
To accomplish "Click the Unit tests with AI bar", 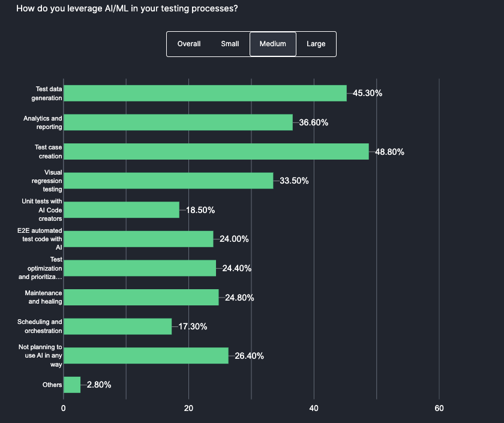I will (x=121, y=210).
